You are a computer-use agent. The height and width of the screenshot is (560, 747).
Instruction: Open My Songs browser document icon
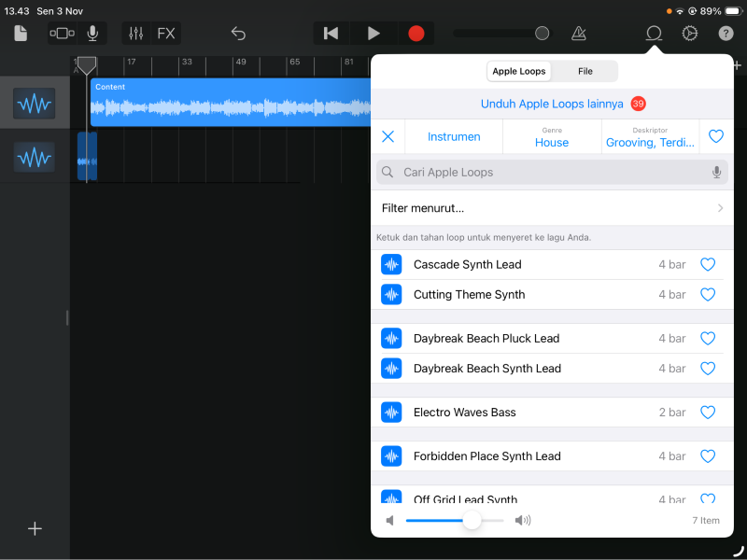tap(21, 34)
